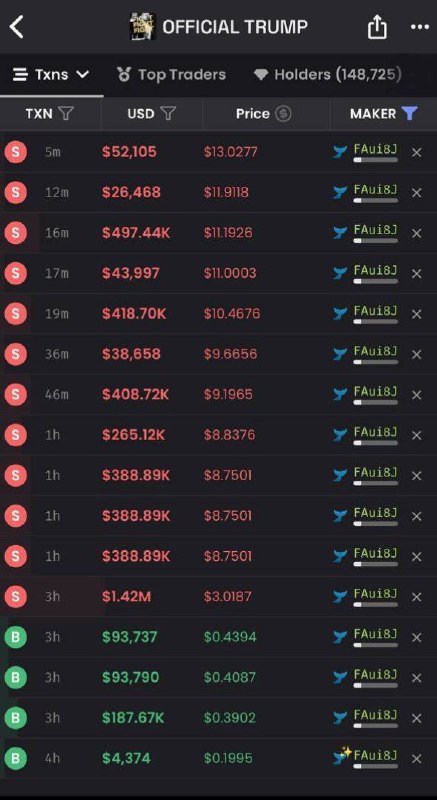437x800 pixels.
Task: Toggle the TXN column filter icon
Action: [x=65, y=113]
